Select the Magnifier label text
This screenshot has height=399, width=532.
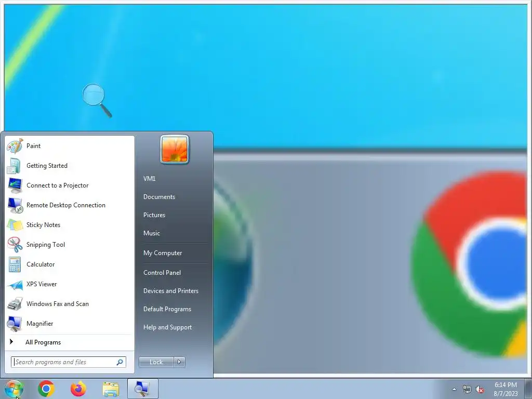tap(39, 324)
